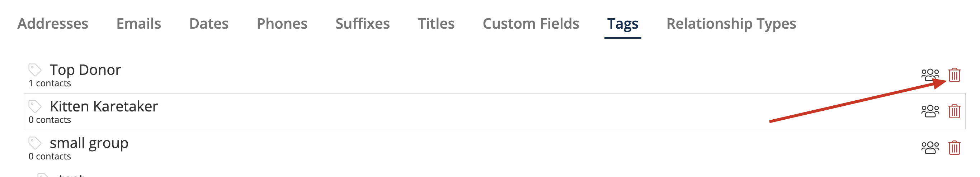Go to the Dates tab

click(209, 24)
